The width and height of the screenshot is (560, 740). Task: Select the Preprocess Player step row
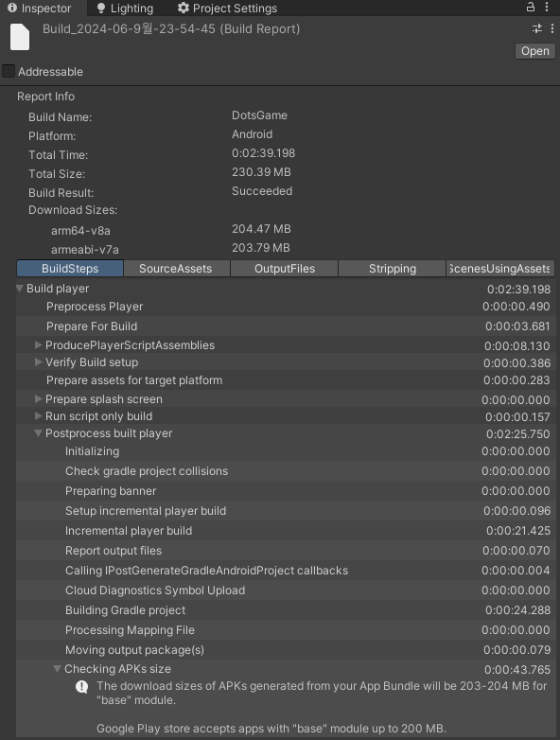pos(285,307)
